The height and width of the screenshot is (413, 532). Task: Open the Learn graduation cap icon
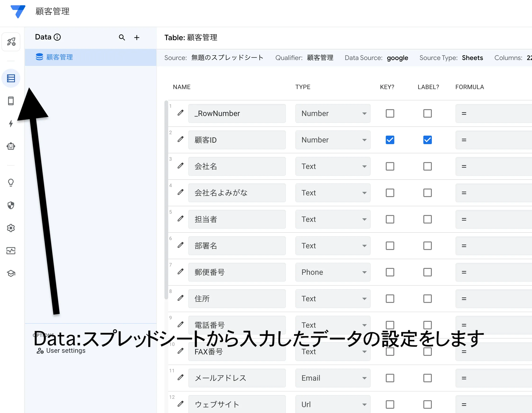coord(11,273)
